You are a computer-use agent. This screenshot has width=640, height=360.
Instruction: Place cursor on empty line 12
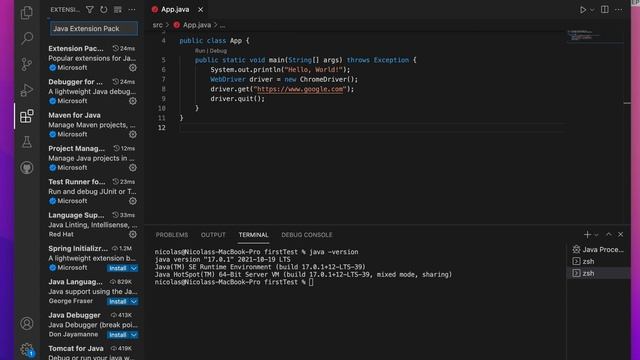371,128
